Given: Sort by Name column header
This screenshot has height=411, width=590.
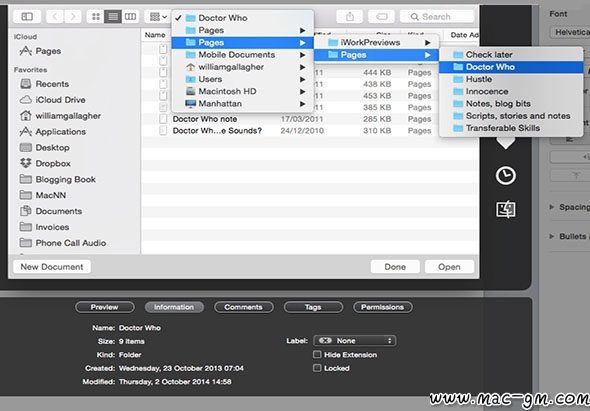Looking at the screenshot, I should click(155, 35).
